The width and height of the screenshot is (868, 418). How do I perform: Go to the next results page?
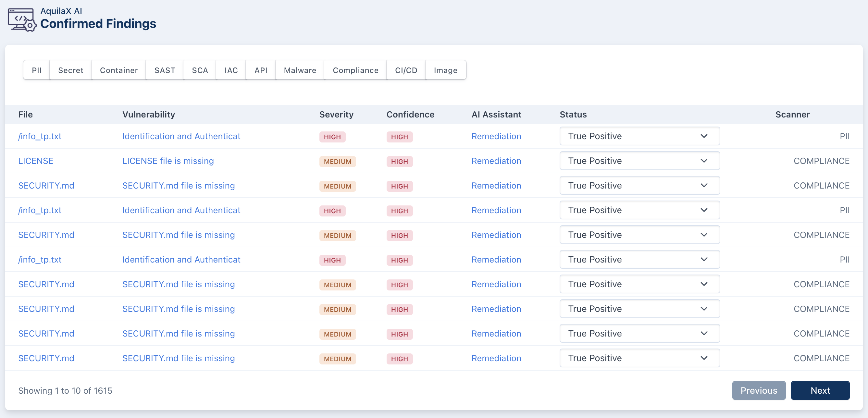point(820,390)
